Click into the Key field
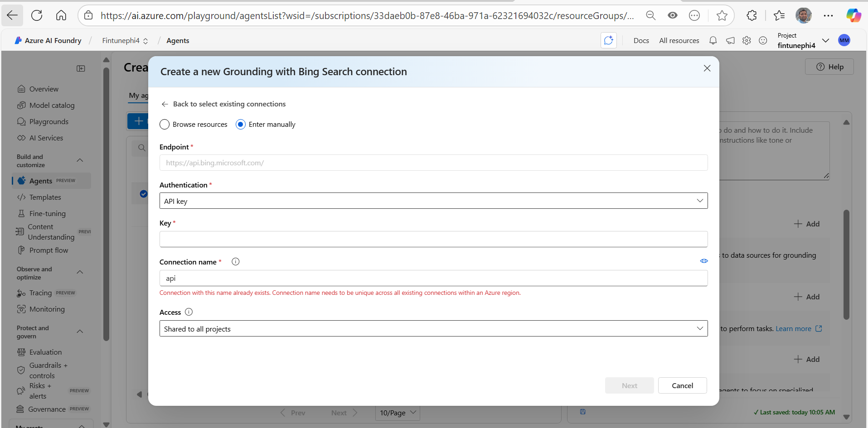The image size is (868, 428). [433, 239]
